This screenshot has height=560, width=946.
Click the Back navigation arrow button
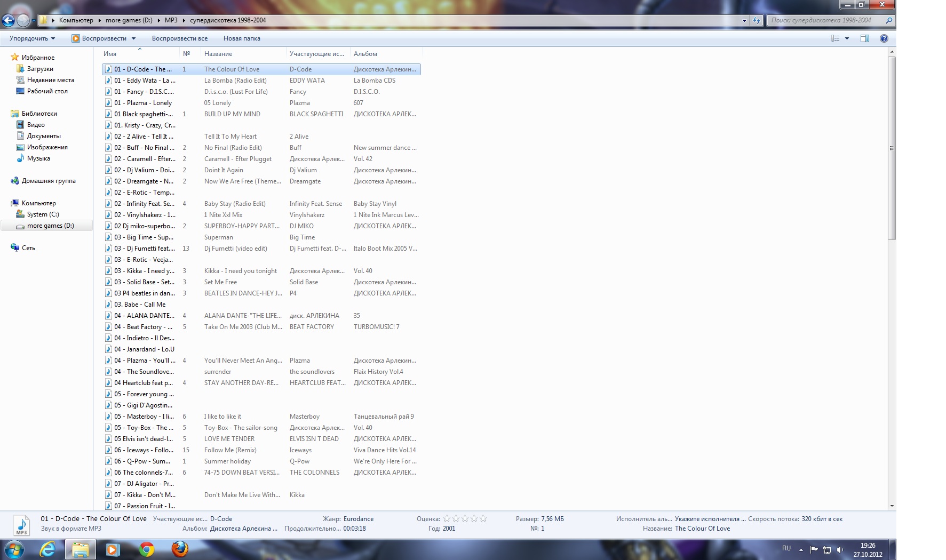[8, 20]
